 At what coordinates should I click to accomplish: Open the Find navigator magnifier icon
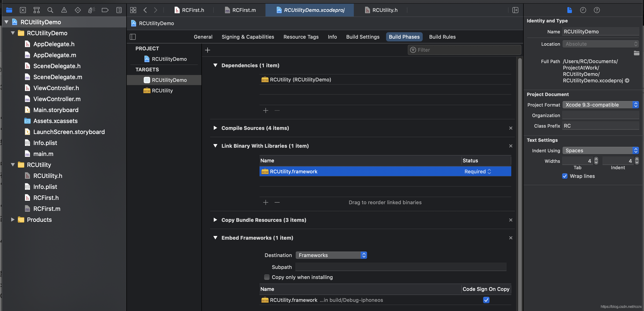(50, 10)
